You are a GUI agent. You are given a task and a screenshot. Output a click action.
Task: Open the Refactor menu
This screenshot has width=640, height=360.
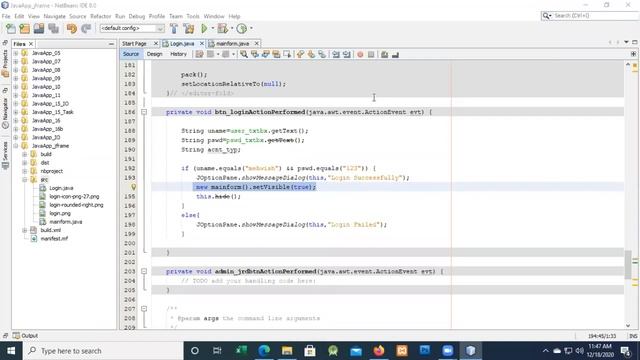100,16
